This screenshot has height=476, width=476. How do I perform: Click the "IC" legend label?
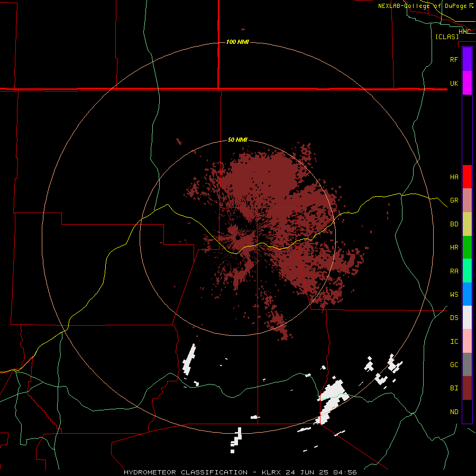[454, 342]
